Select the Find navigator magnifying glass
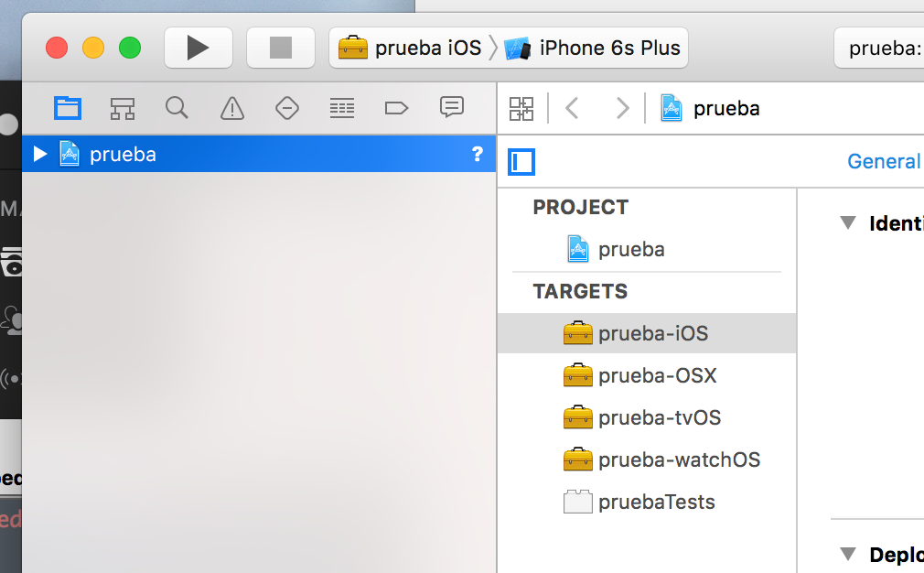The width and height of the screenshot is (924, 573). [177, 108]
